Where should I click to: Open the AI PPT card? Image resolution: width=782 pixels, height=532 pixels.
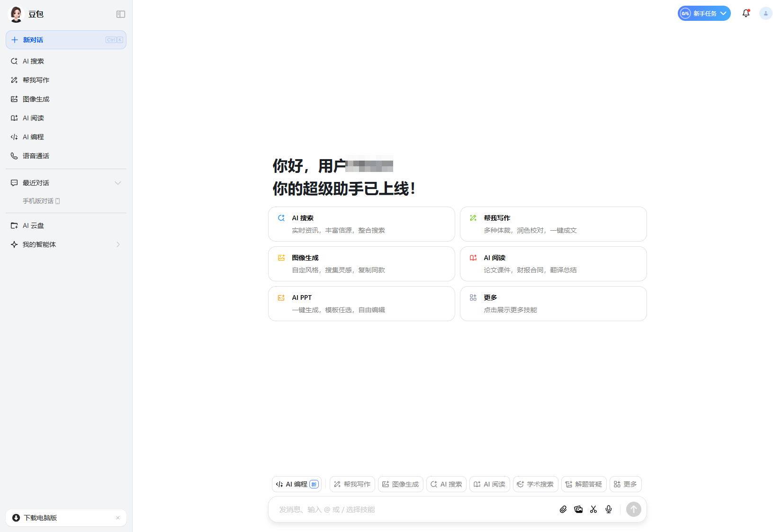pos(361,304)
